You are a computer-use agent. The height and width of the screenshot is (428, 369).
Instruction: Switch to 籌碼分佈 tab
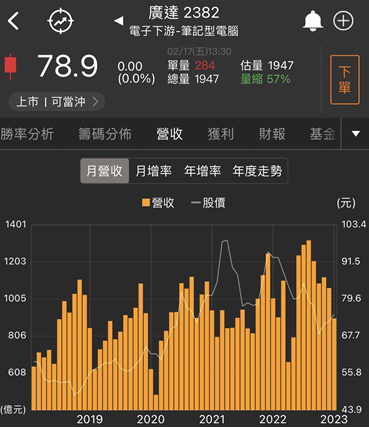click(x=105, y=134)
